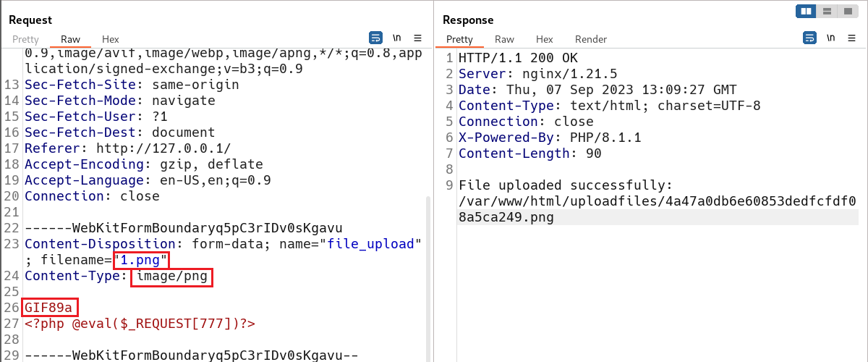Click the Sec-Fetch-User: ?1 line

click(x=96, y=117)
